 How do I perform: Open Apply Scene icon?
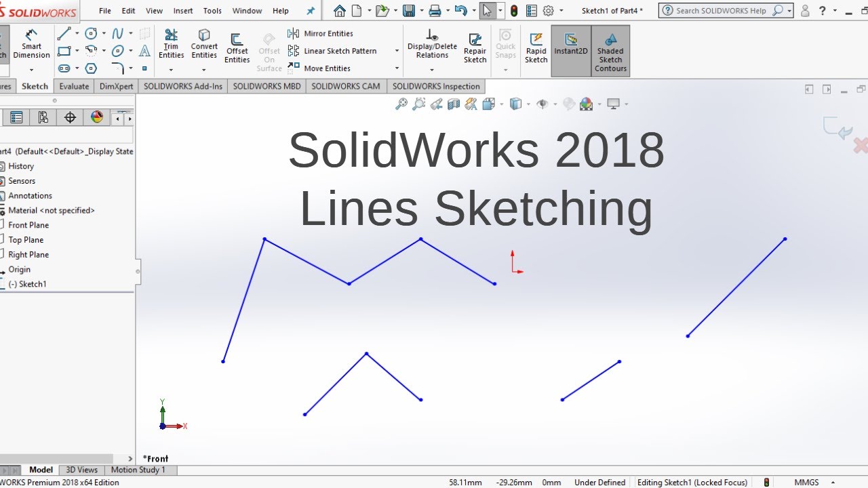pyautogui.click(x=587, y=104)
